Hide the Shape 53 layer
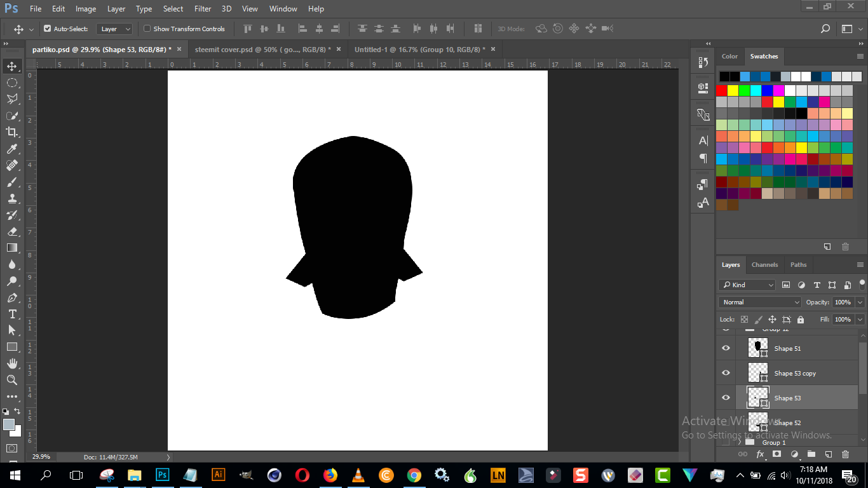 [726, 398]
